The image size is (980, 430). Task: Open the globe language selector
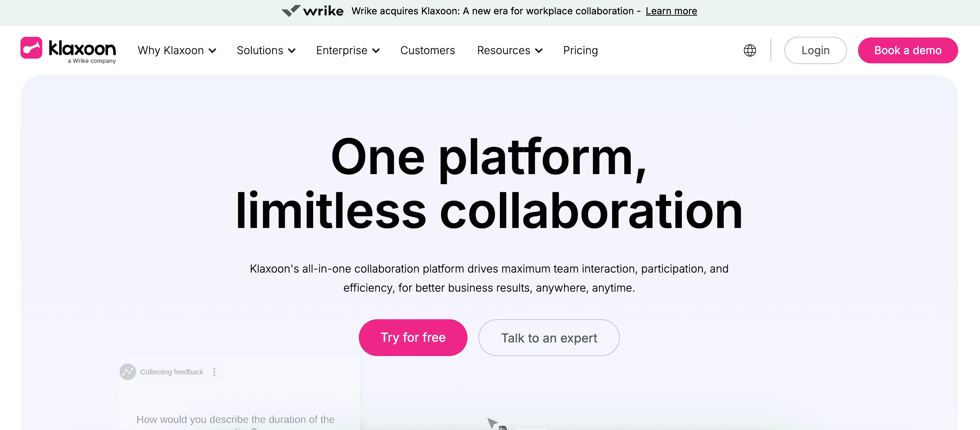pyautogui.click(x=750, y=50)
